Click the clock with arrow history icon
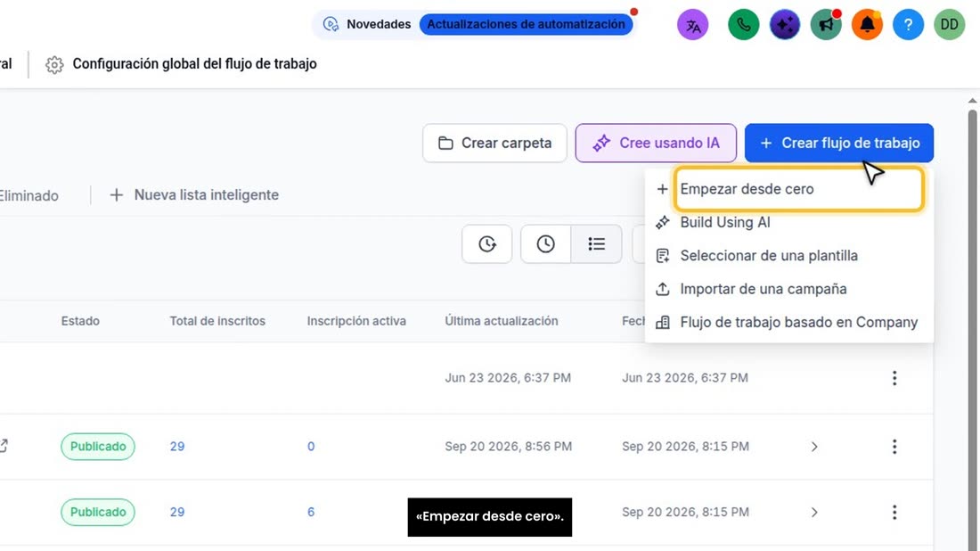Screen dimensions: 980x551 point(486,244)
